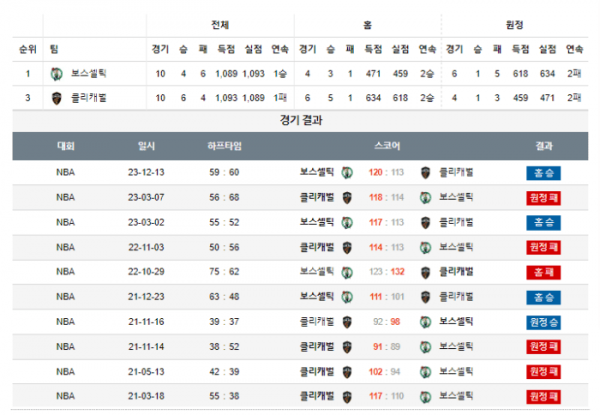This screenshot has width=600, height=415.
Task: Click halftime score 75 : 62
Action: 224,272
